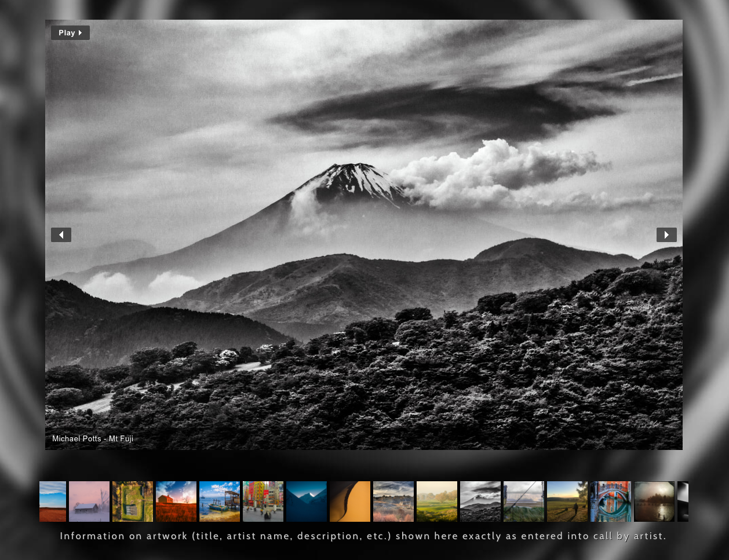This screenshot has width=729, height=560.
Task: Open the moody lake reflection thumbnail
Action: [654, 501]
